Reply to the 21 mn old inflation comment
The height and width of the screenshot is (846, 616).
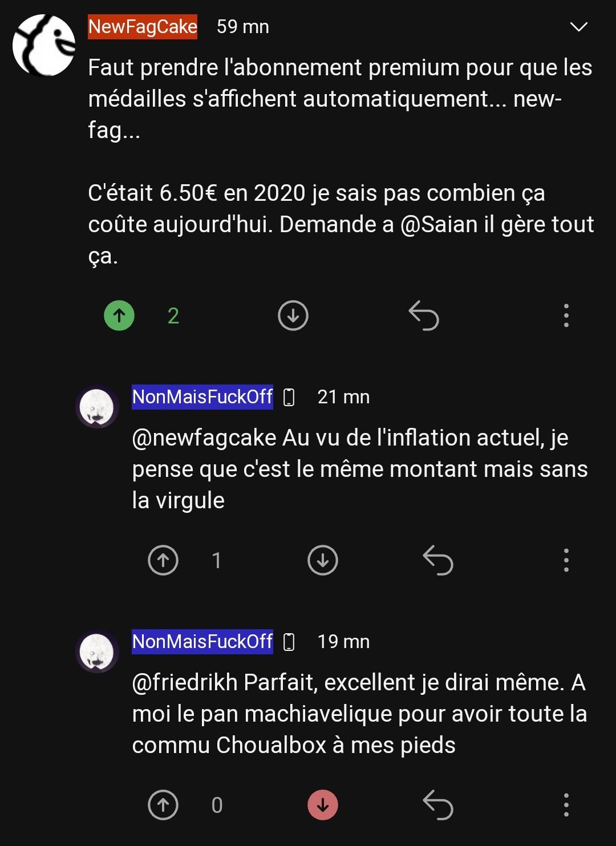(437, 560)
